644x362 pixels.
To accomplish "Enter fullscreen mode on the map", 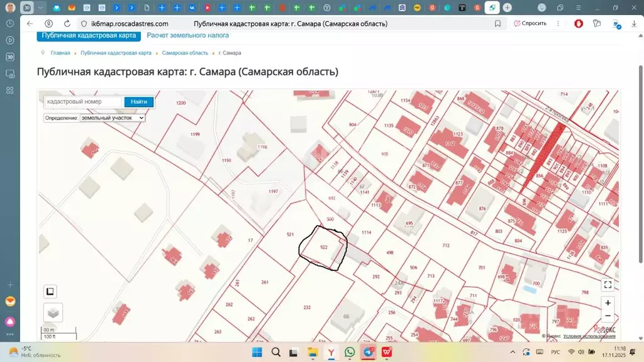I will click(x=608, y=284).
